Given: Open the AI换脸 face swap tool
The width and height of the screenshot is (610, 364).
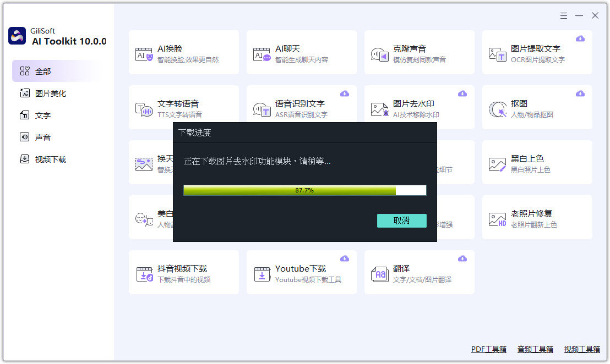Looking at the screenshot, I should tap(183, 52).
